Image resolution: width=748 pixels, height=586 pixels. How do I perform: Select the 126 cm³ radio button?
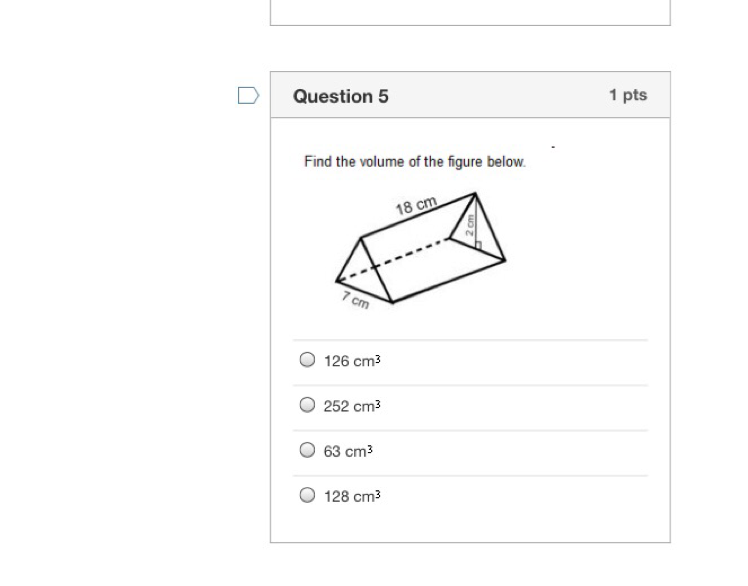[x=307, y=360]
